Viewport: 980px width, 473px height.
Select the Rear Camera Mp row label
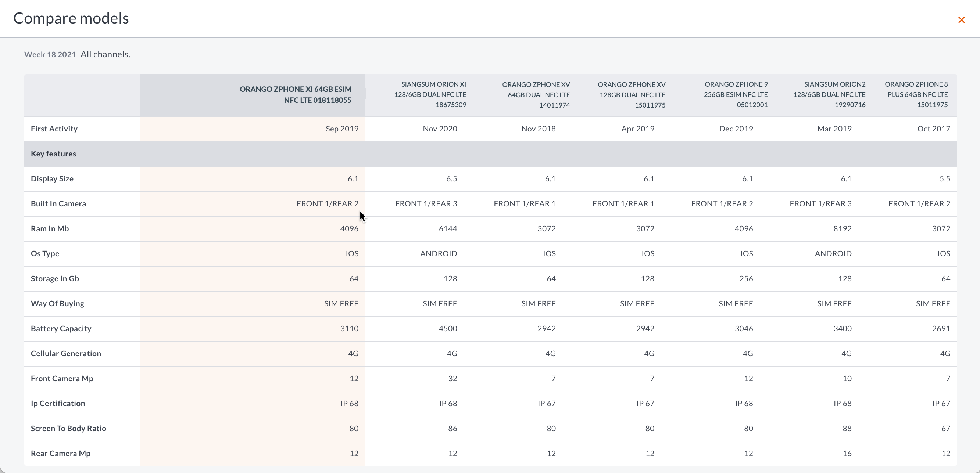pos(61,454)
